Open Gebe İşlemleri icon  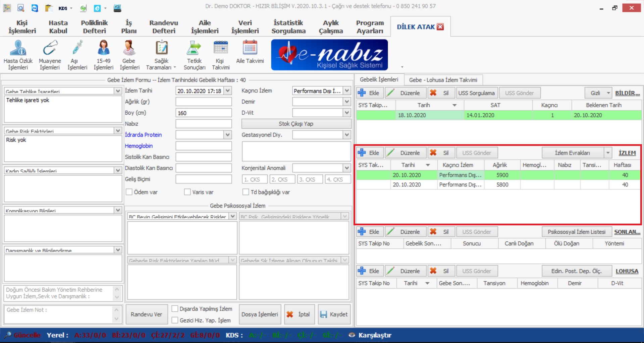point(129,49)
